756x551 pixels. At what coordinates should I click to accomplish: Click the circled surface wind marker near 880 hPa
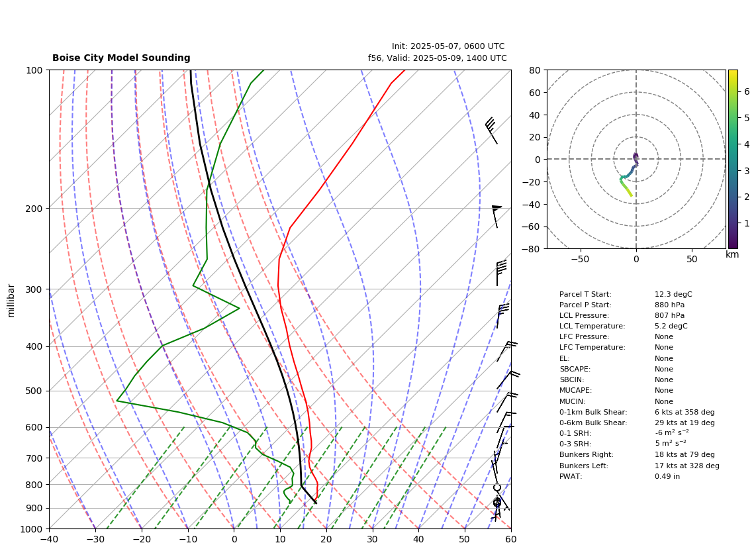[497, 503]
